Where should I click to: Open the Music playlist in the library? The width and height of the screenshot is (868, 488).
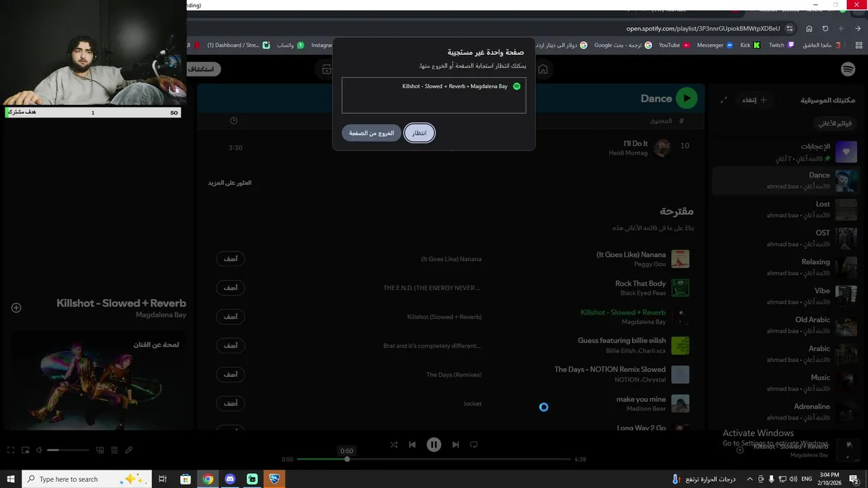click(x=785, y=382)
